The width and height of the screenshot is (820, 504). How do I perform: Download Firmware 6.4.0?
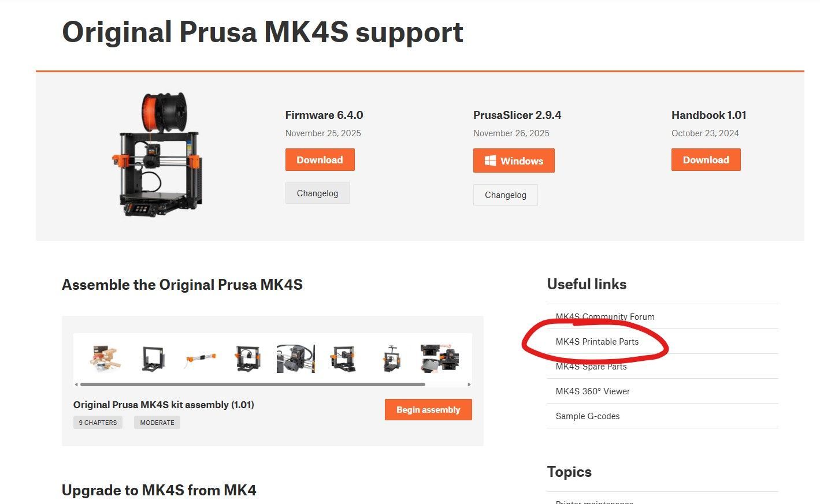pos(320,160)
